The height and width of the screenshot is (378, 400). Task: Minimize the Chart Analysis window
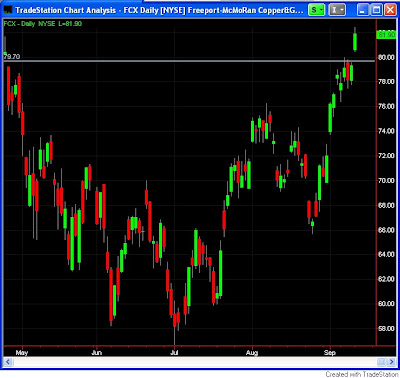tap(362, 10)
